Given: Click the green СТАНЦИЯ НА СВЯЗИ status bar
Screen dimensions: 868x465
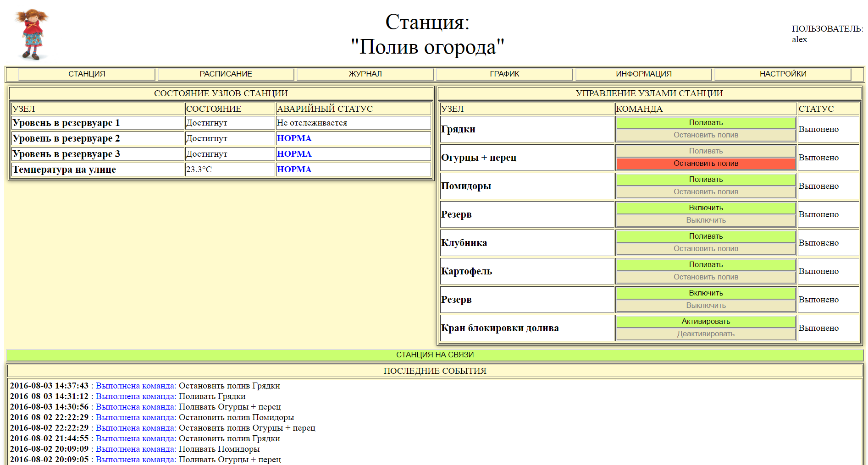Looking at the screenshot, I should [434, 355].
